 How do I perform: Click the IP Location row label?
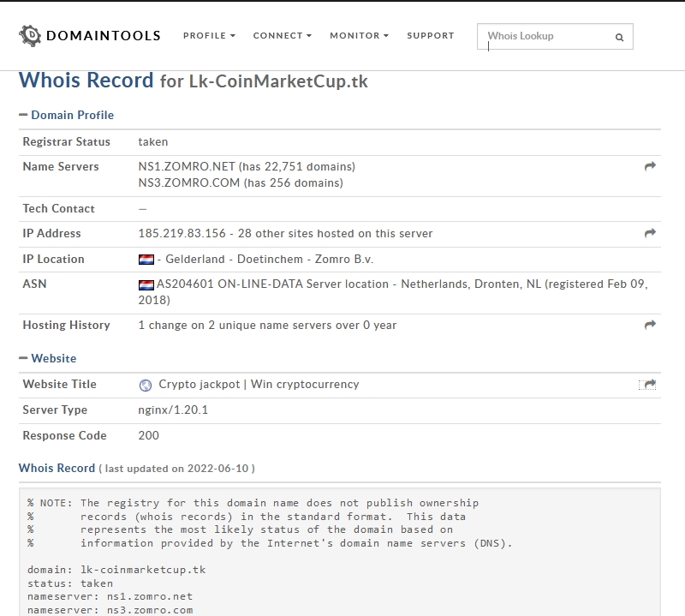click(x=53, y=260)
